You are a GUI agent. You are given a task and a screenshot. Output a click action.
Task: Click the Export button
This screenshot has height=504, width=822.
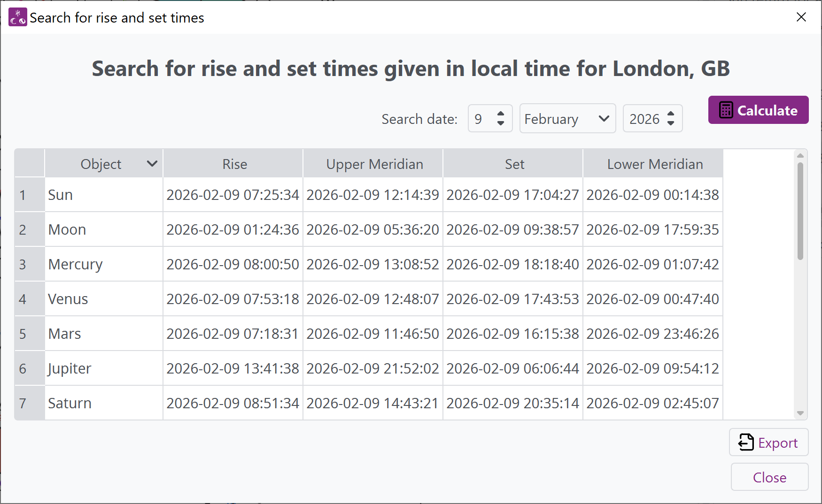click(768, 442)
